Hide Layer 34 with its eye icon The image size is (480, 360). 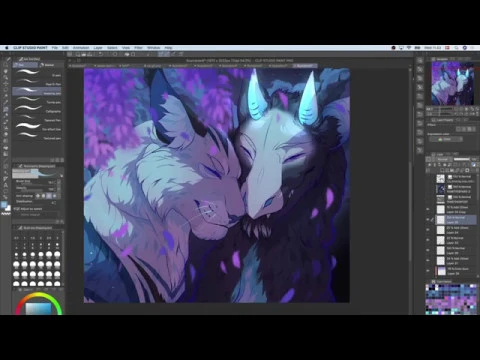[428, 230]
